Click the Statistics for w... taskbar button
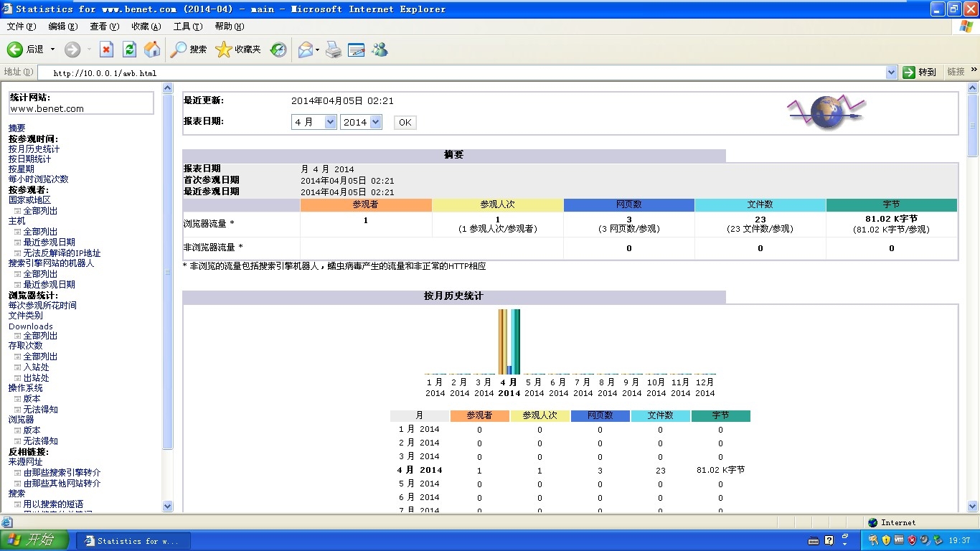This screenshot has width=980, height=551. tap(133, 541)
